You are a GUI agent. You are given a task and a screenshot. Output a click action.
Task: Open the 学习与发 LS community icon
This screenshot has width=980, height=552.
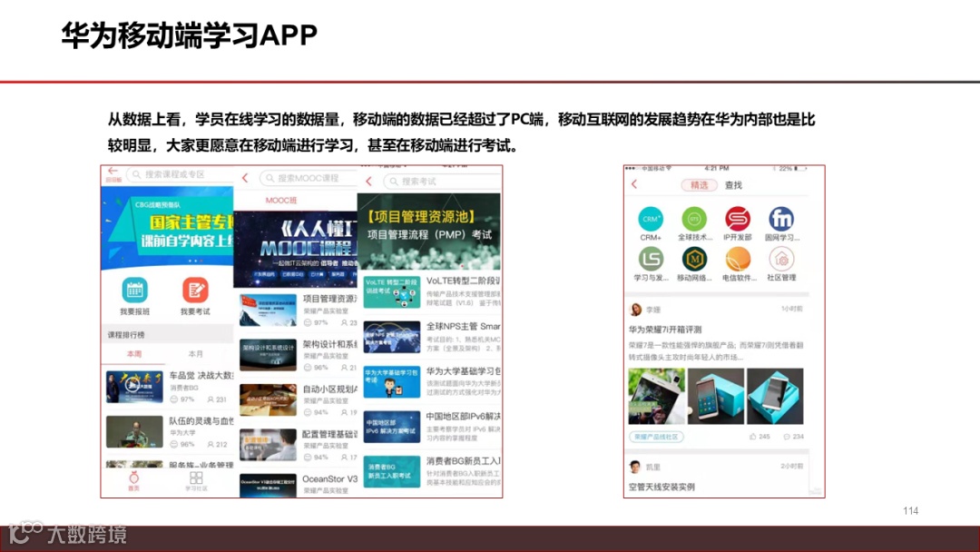pos(650,259)
